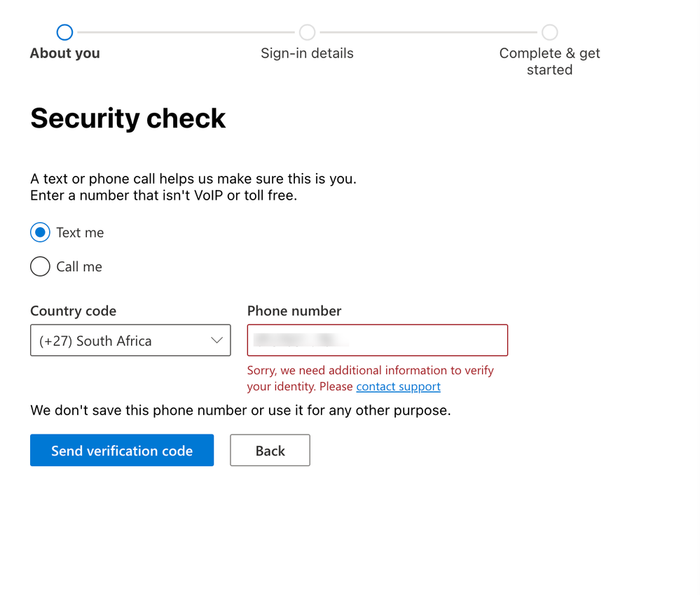The image size is (700, 595).
Task: Choose the Call me radio button
Action: tap(40, 266)
